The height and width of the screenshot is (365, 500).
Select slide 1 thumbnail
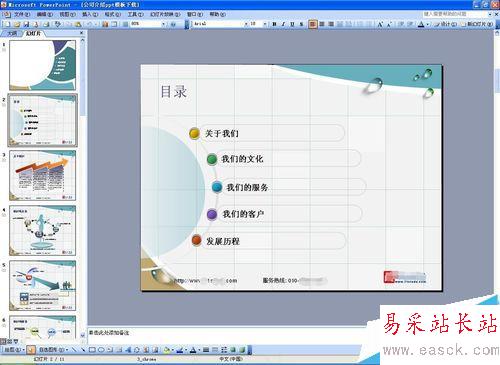click(x=42, y=65)
